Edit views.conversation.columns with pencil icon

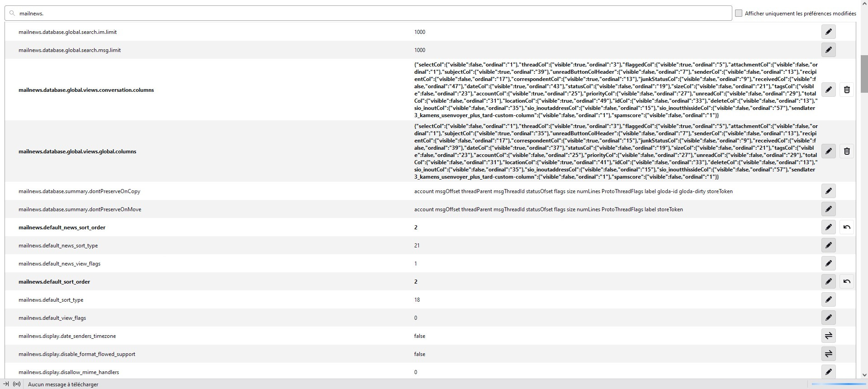(x=828, y=90)
